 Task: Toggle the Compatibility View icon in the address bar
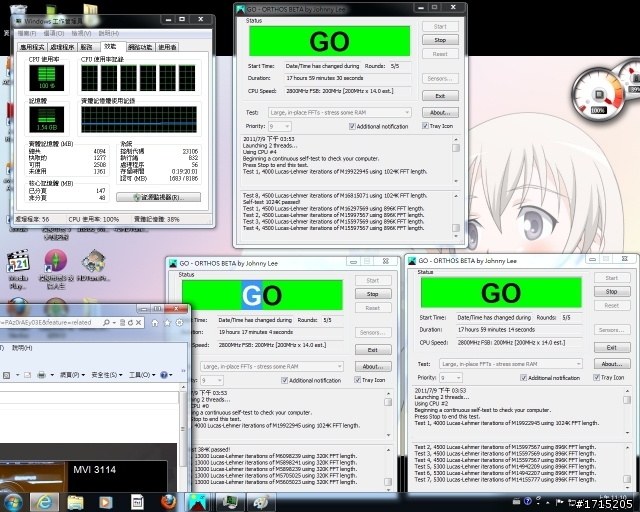pyautogui.click(x=122, y=323)
